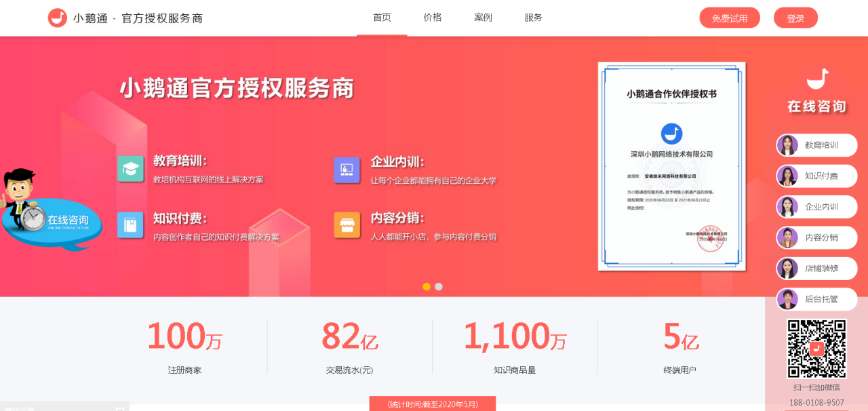Click the phone number 188-0108-9507
Screen dimensions: 868x411
coord(816,403)
